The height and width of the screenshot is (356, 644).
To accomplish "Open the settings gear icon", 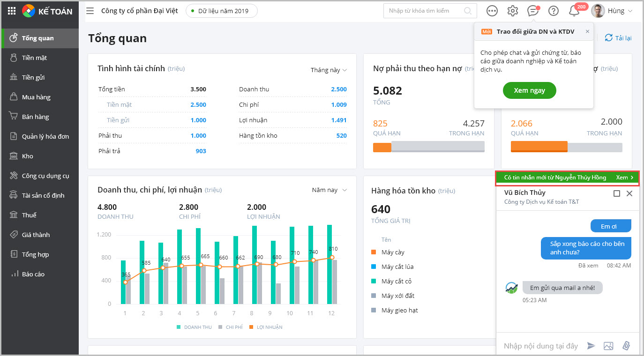I will tap(513, 11).
